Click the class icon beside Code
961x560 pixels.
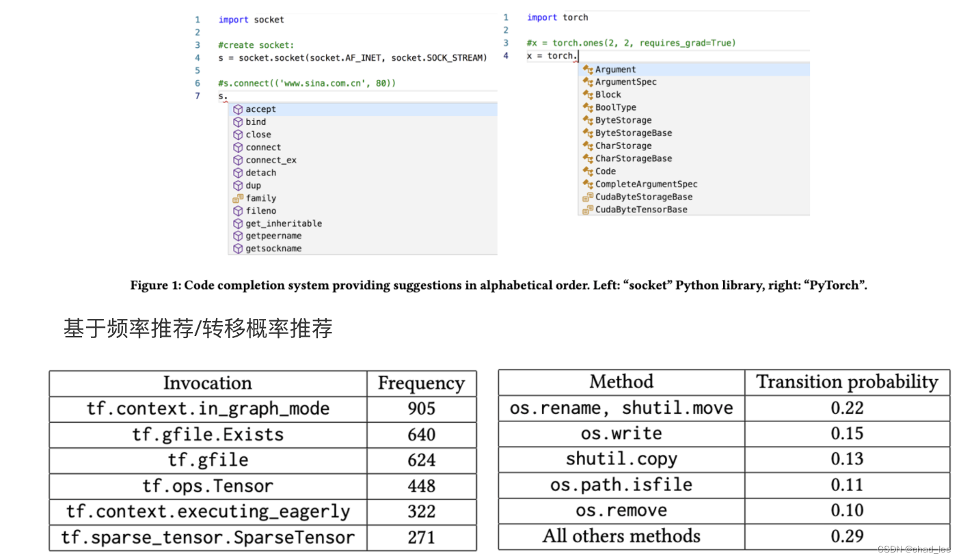click(588, 171)
